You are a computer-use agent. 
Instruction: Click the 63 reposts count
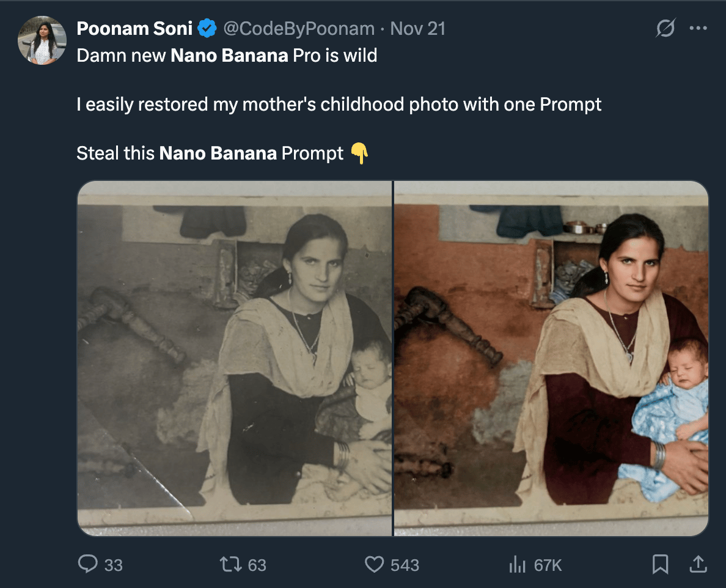[257, 565]
